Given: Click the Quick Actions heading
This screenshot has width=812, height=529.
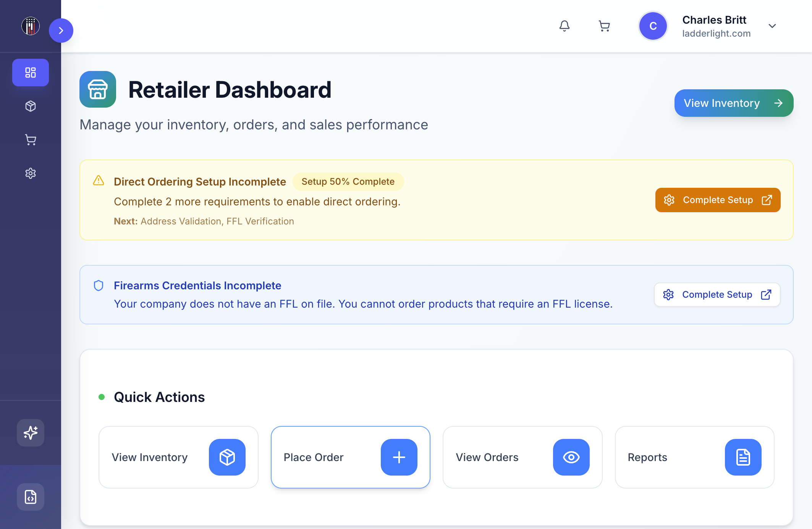Looking at the screenshot, I should (159, 397).
